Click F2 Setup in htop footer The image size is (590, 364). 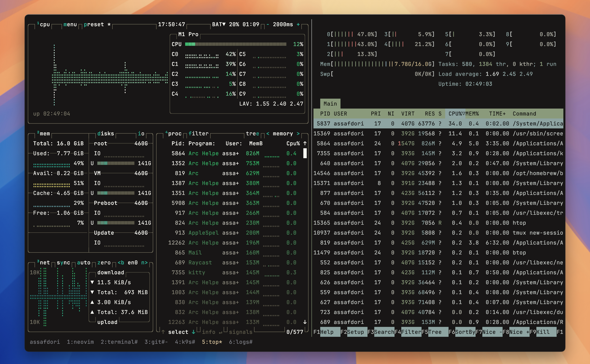click(354, 332)
